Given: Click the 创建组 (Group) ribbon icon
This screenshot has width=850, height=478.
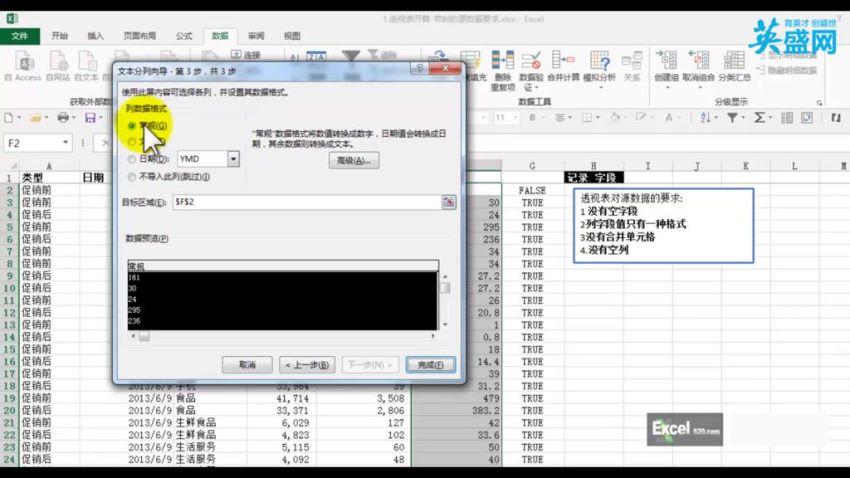Looking at the screenshot, I should 666,65.
